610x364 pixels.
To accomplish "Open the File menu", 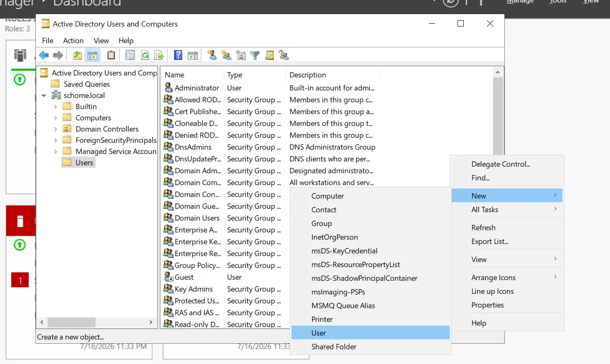I will point(48,41).
